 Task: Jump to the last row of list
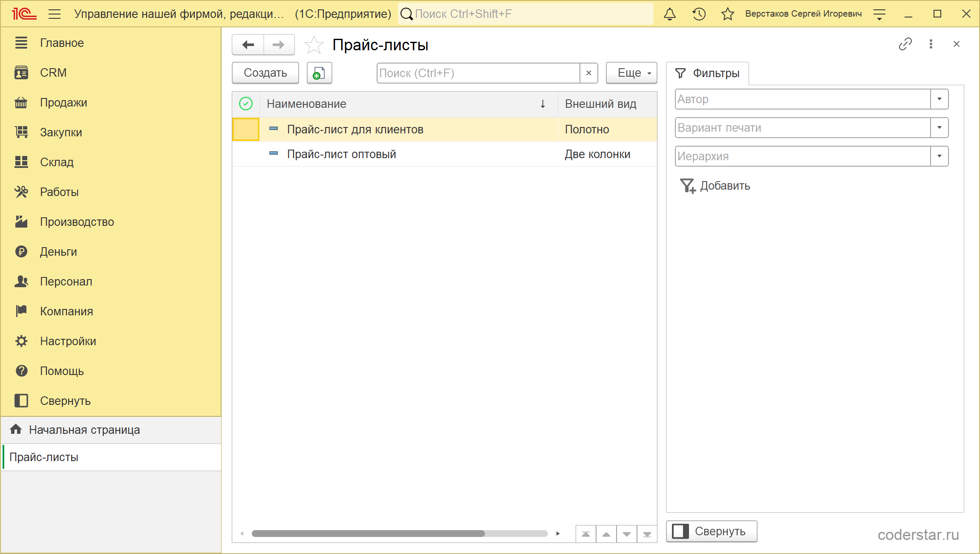tap(647, 534)
